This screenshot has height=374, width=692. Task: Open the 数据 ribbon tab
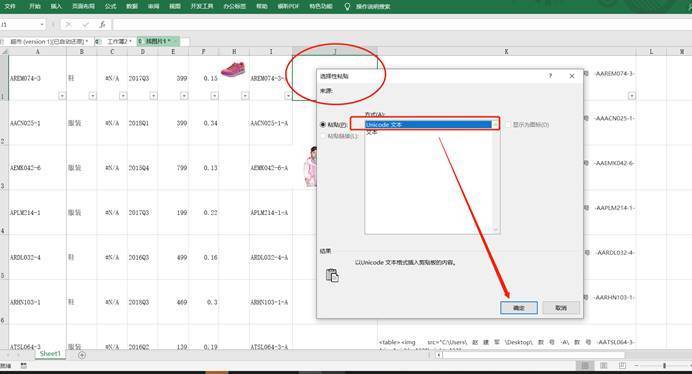tap(132, 6)
